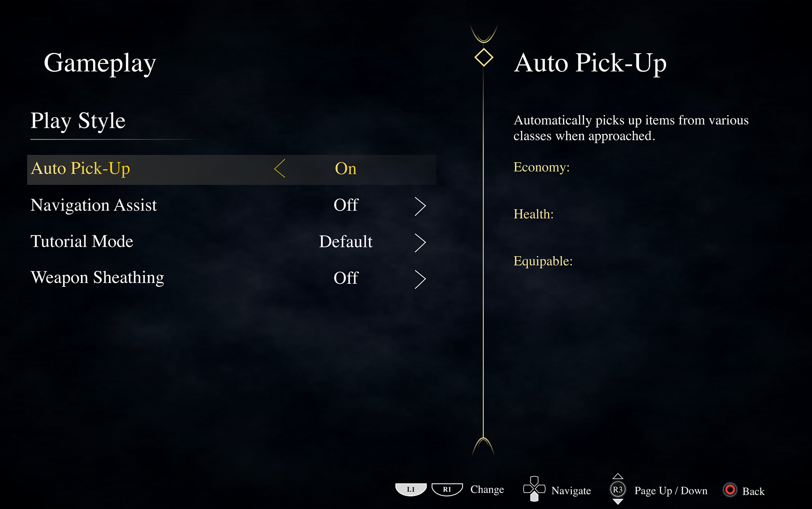Click the L1 bumper button icon
Viewport: 812px width, 509px height.
[411, 490]
